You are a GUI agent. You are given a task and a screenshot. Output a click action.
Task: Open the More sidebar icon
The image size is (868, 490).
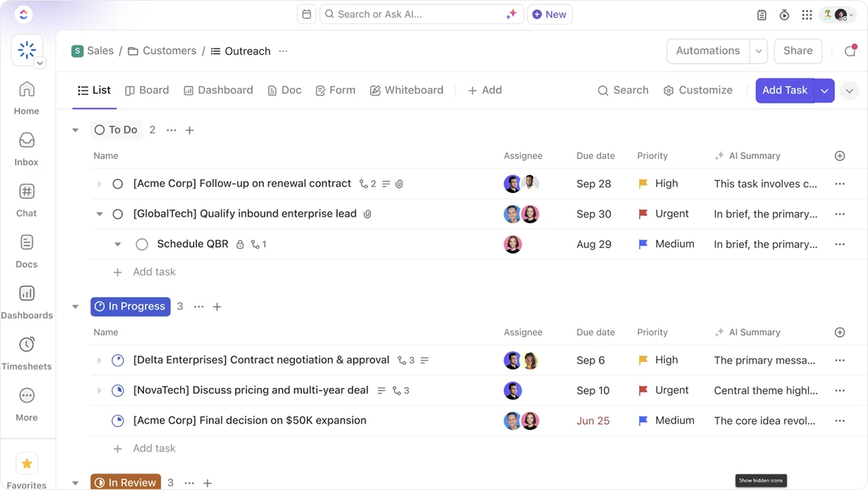tap(27, 395)
